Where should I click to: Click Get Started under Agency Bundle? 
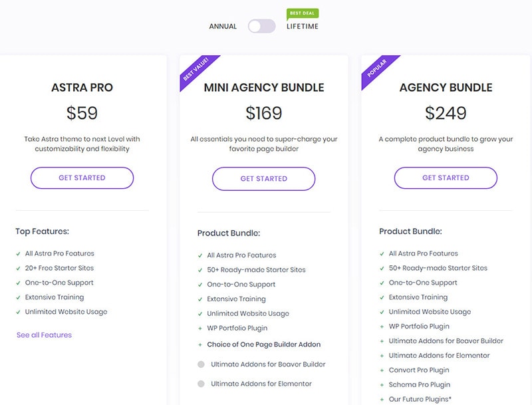click(446, 178)
